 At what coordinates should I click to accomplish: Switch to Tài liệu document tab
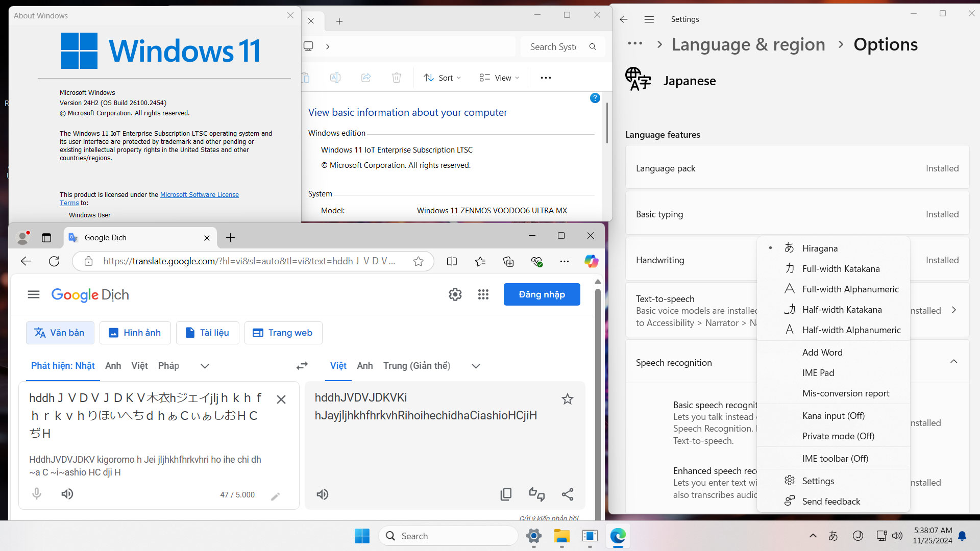tap(207, 333)
